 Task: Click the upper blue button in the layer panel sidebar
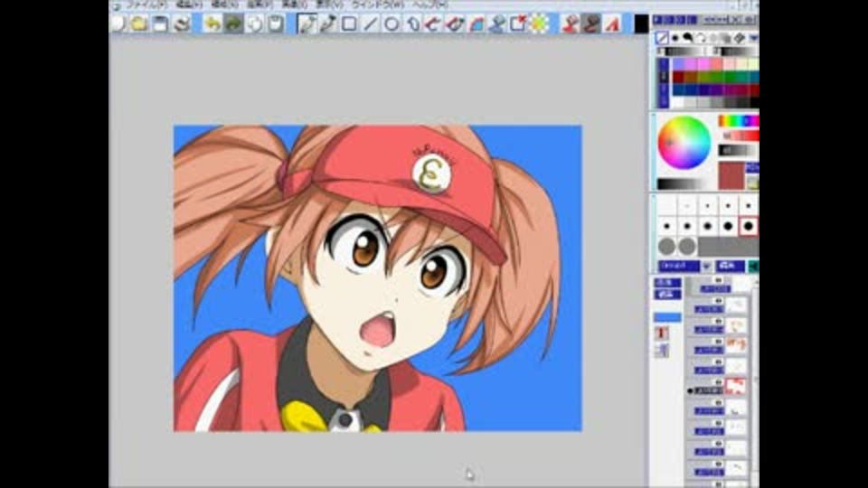point(667,283)
